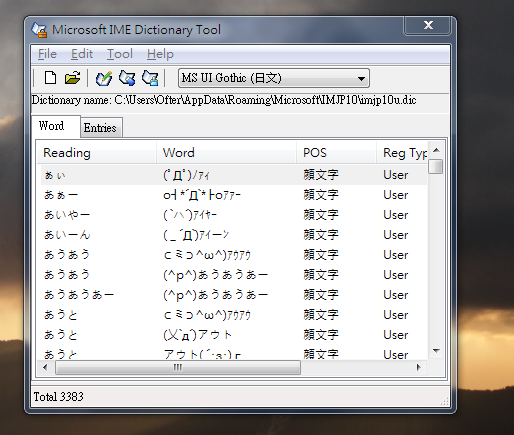Switch to the Entries tab
The image size is (514, 435).
[x=101, y=128]
